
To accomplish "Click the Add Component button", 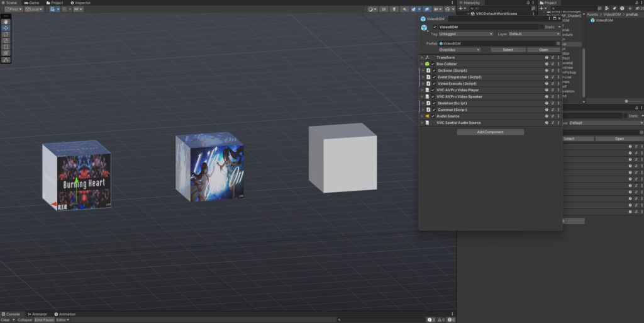I will (x=491, y=132).
